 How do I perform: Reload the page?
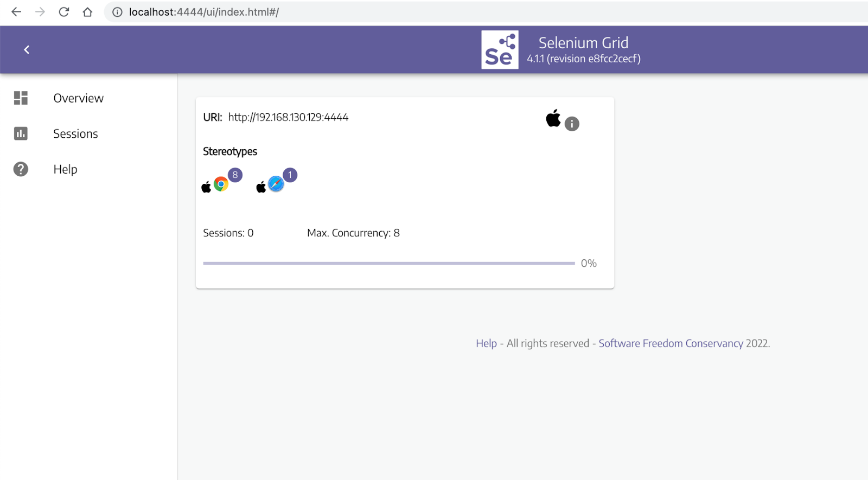click(64, 12)
